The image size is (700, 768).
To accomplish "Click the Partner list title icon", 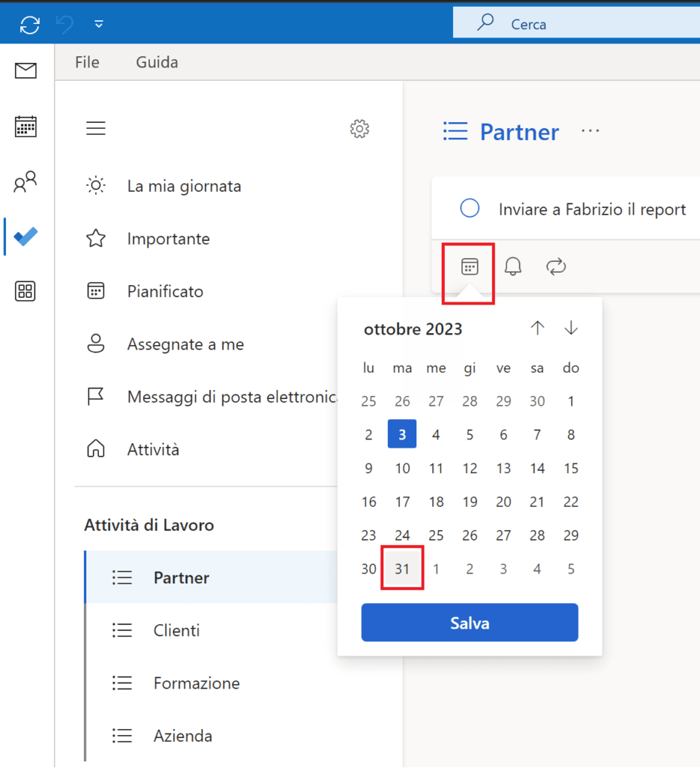I will pos(455,131).
